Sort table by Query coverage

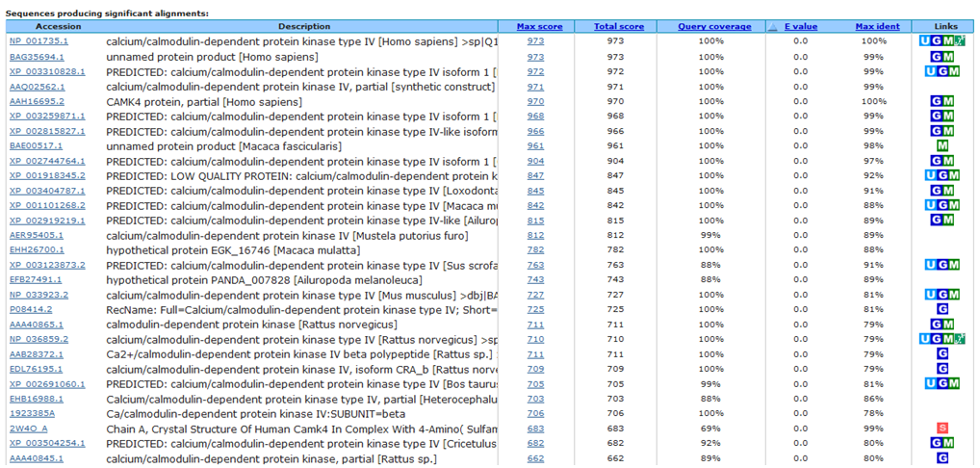click(714, 26)
